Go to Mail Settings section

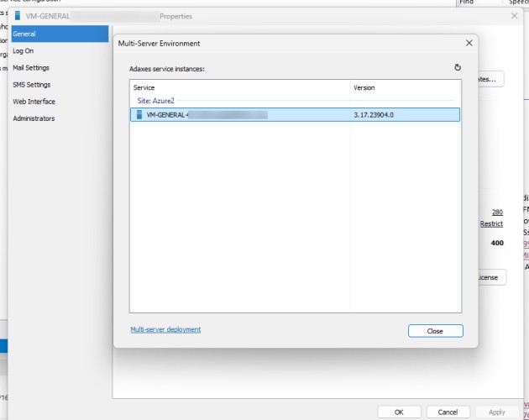tap(31, 68)
